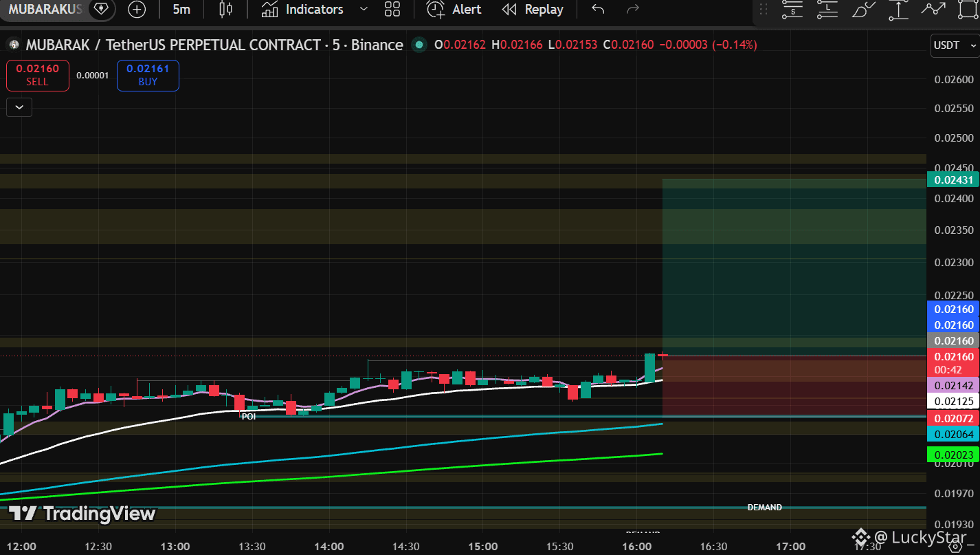Click the blue BUY 0.02161 button
Screen dimensions: 980x555
pos(148,75)
